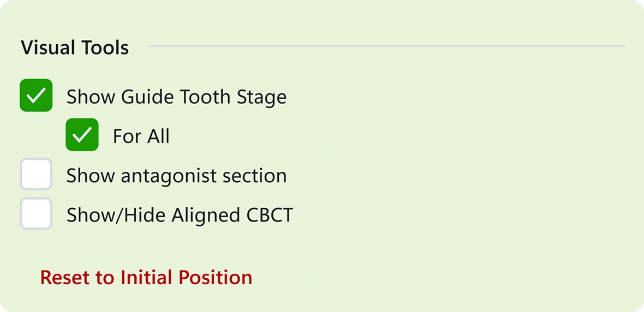Click the Show Guide Tooth Stage label
The width and height of the screenshot is (644, 312).
(x=177, y=97)
